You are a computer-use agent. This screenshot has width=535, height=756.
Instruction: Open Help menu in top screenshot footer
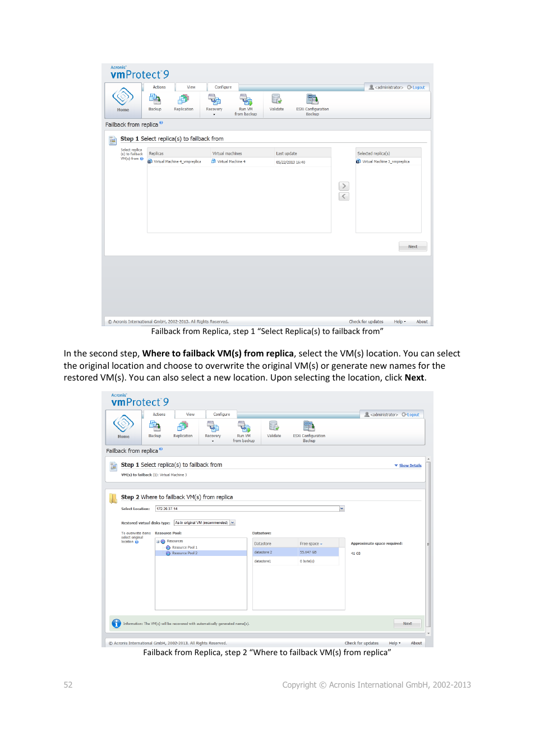tap(400, 322)
